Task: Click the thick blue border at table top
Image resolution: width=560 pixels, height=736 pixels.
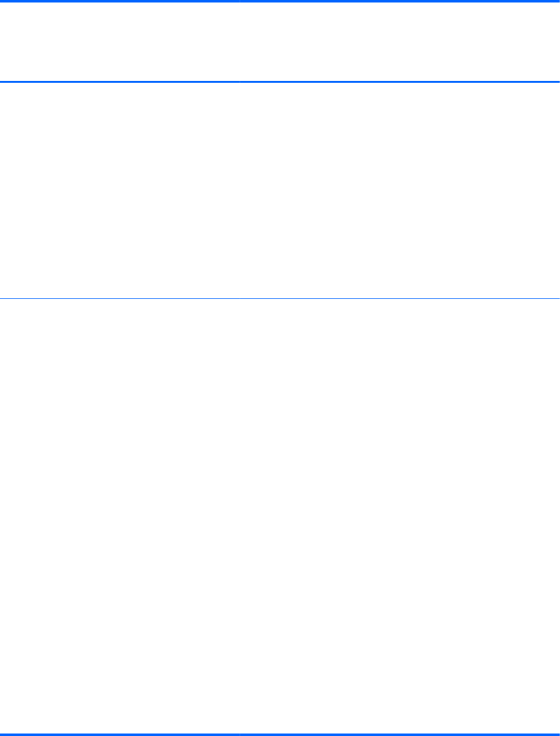Action: (280, 1)
